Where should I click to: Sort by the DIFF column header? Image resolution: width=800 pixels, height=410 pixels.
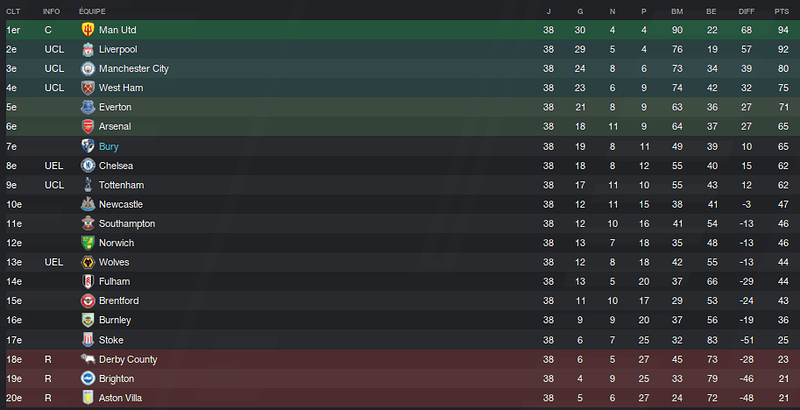[x=746, y=11]
